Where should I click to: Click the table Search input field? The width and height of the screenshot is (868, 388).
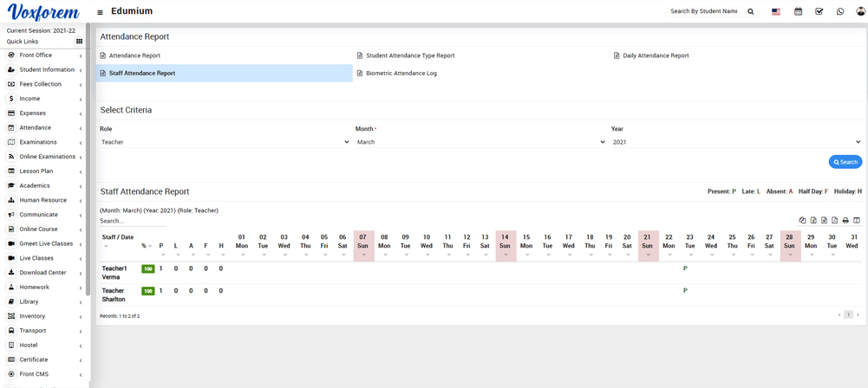coord(130,221)
